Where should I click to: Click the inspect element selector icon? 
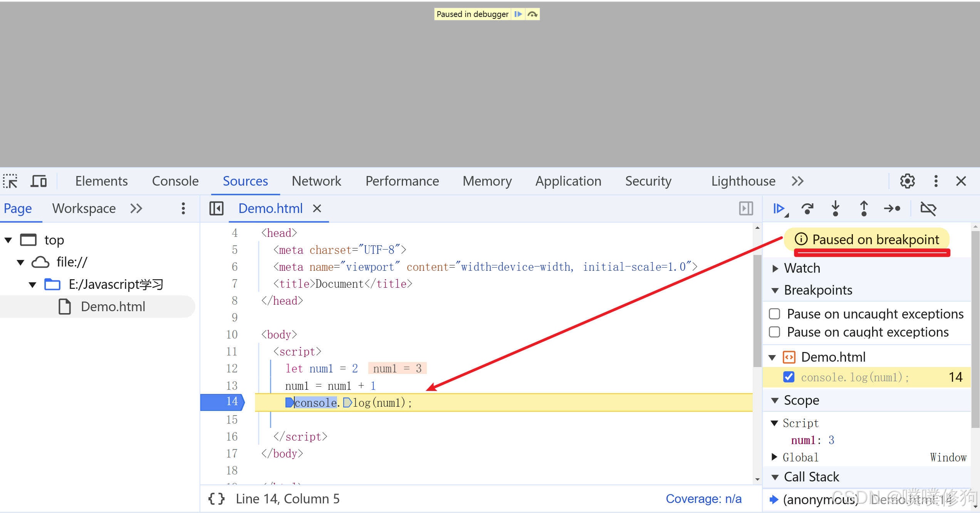pos(10,181)
